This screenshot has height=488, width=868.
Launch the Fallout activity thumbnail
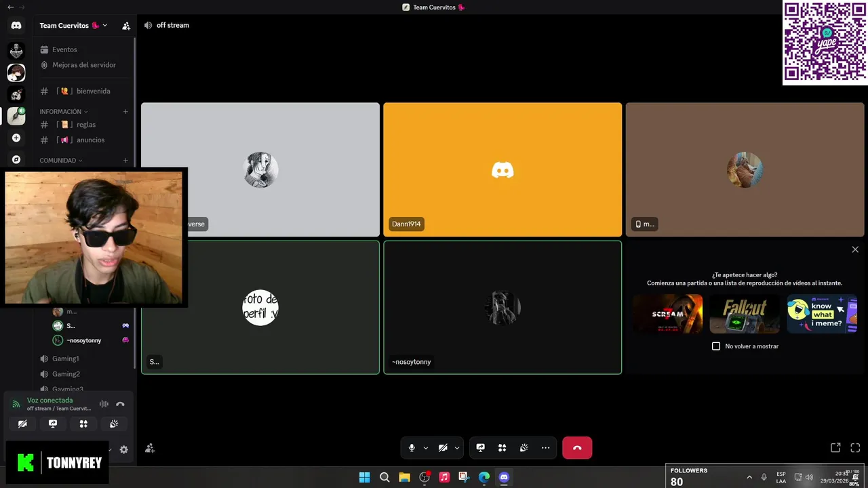click(745, 314)
